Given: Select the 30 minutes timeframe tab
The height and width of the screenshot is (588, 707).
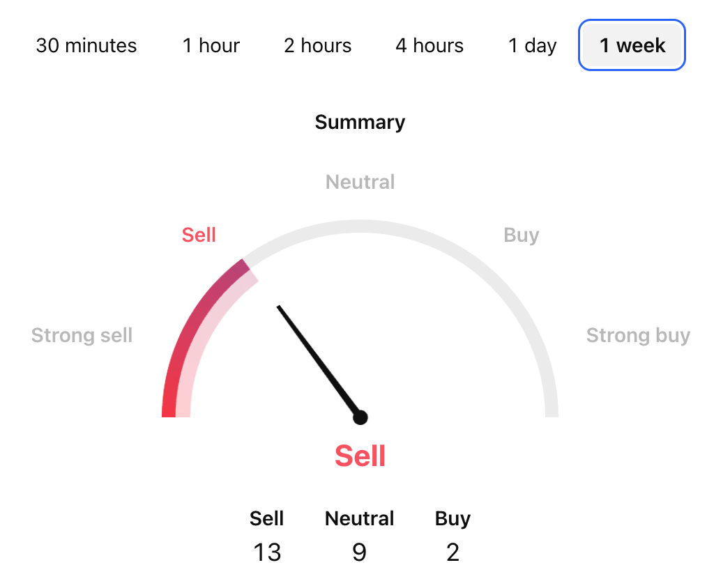Looking at the screenshot, I should [x=86, y=46].
